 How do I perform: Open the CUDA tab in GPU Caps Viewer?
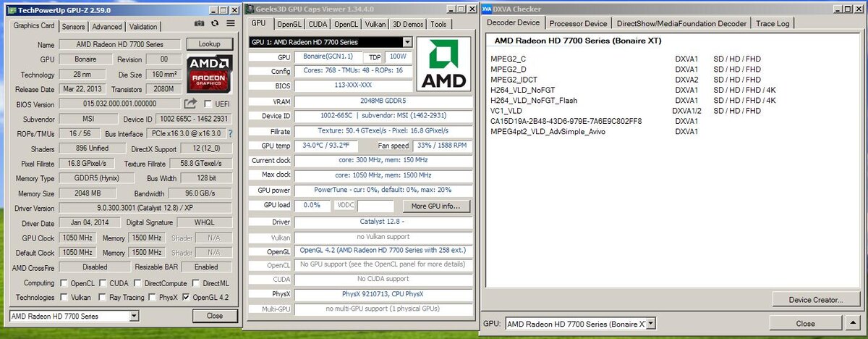319,24
